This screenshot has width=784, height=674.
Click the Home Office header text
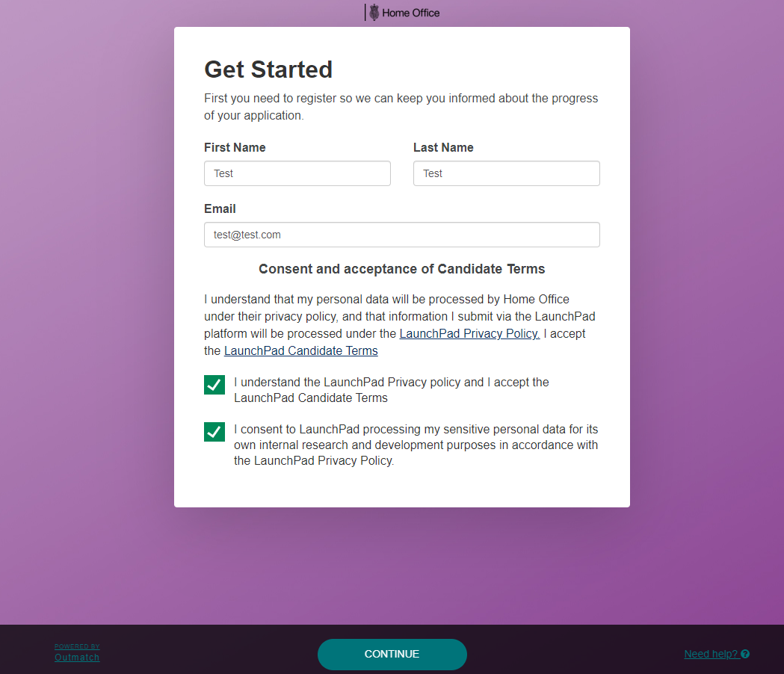[411, 13]
